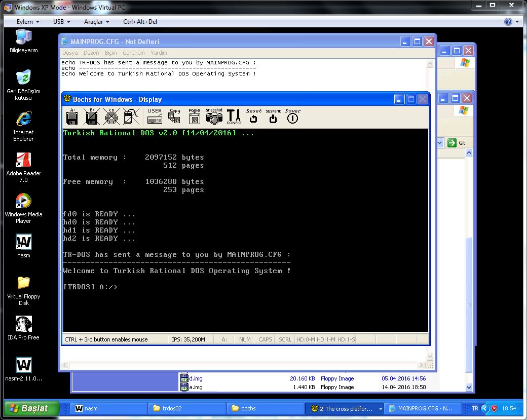
Task: Open the Eylem dropdown menu
Action: click(28, 22)
